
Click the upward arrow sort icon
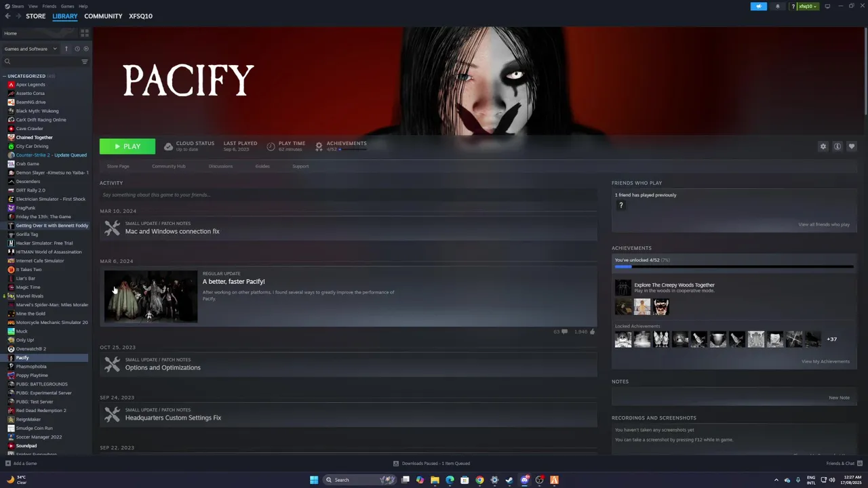[66, 49]
